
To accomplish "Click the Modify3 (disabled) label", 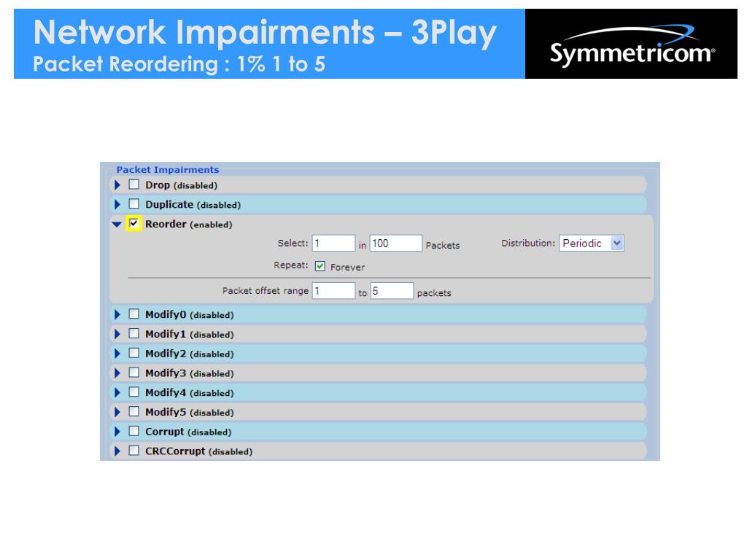I will (x=190, y=373).
